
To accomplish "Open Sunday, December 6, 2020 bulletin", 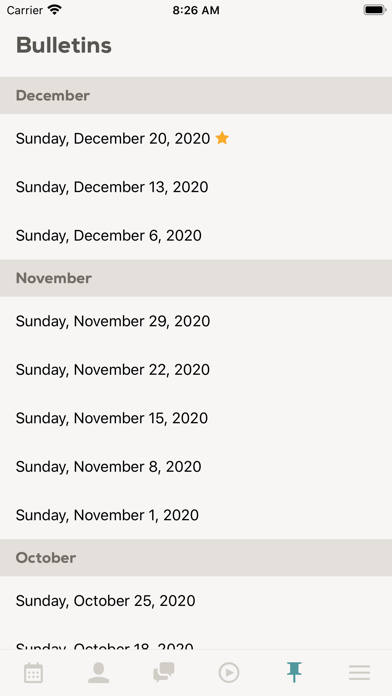I will pyautogui.click(x=196, y=235).
